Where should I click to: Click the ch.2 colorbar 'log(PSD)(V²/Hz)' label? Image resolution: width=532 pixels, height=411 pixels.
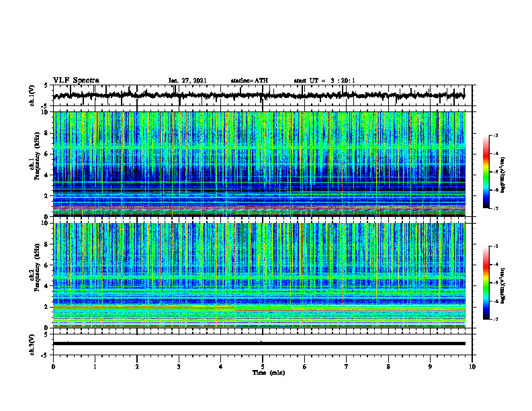(503, 285)
